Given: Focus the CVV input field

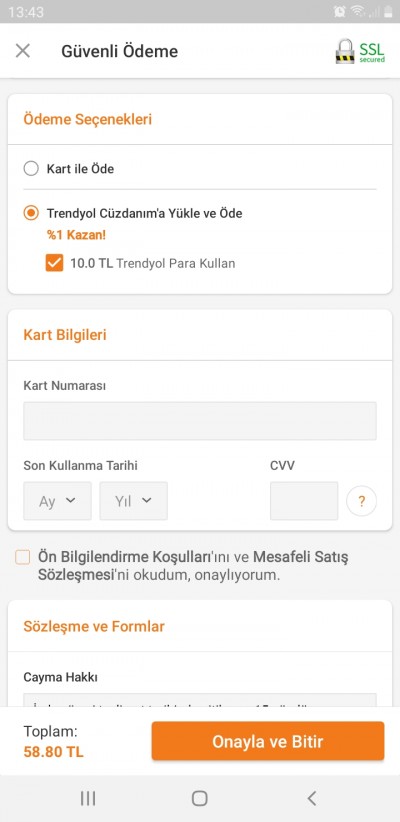Looking at the screenshot, I should point(304,501).
